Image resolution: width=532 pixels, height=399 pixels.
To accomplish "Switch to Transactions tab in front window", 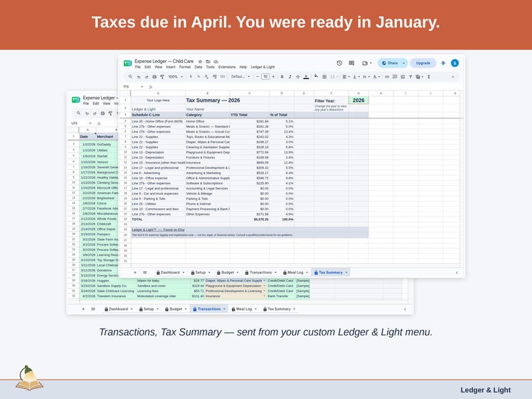I will 261,272.
